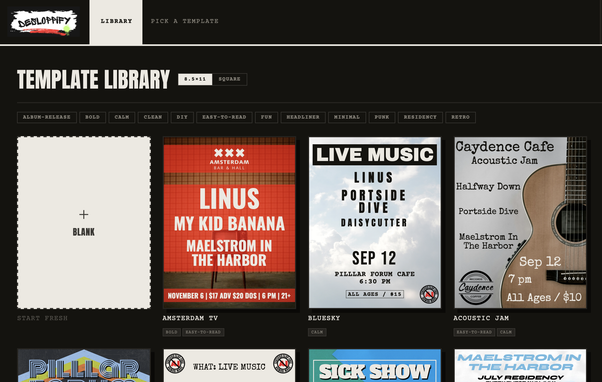The image size is (602, 382).
Task: Filter templates by Calm tag
Action: 122,117
